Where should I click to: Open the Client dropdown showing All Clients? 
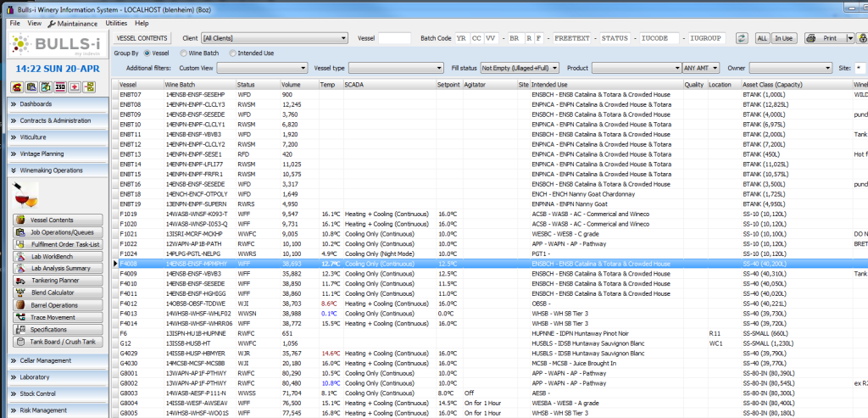click(275, 38)
